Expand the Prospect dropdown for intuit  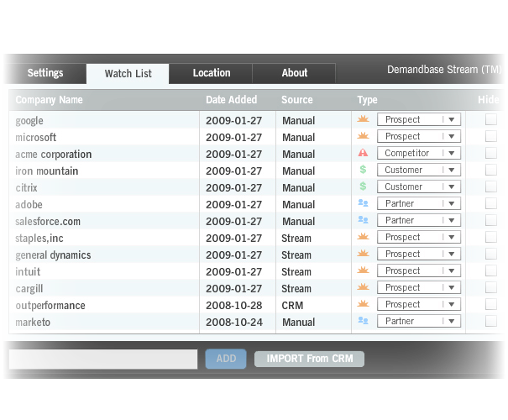pyautogui.click(x=419, y=271)
